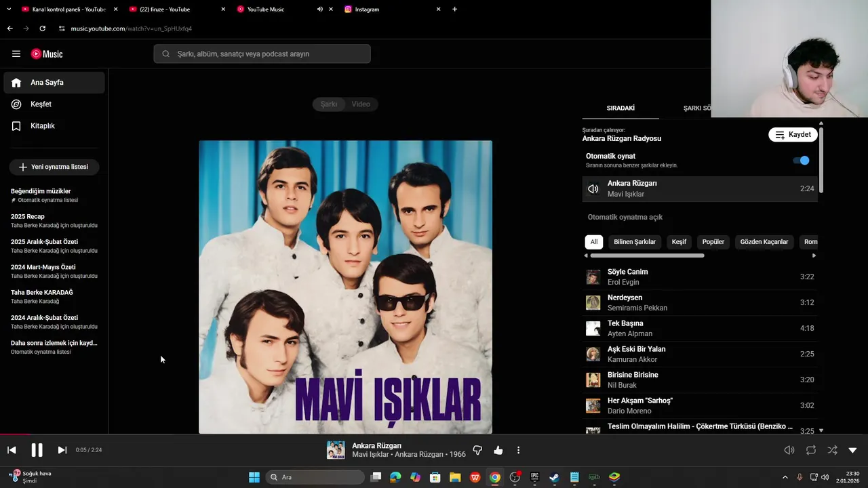Select Gözden Kaçanlar filter chip

tap(764, 241)
